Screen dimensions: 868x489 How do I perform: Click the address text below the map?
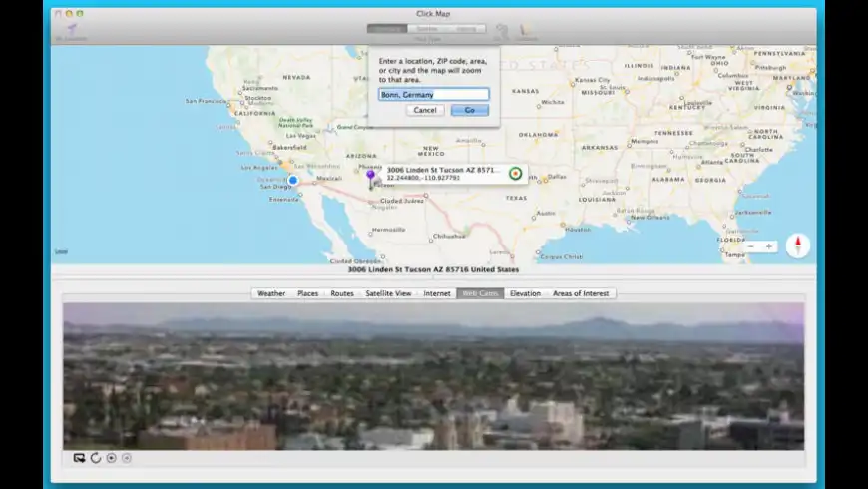pos(433,269)
